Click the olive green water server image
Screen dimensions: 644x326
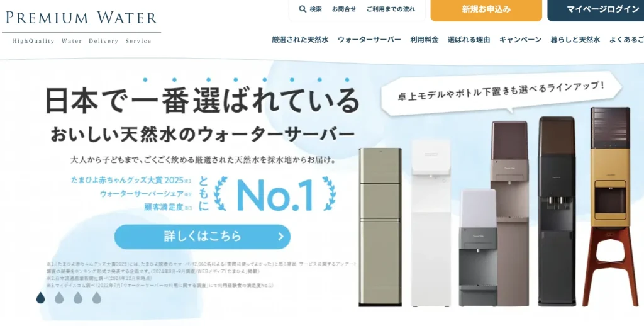click(380, 227)
